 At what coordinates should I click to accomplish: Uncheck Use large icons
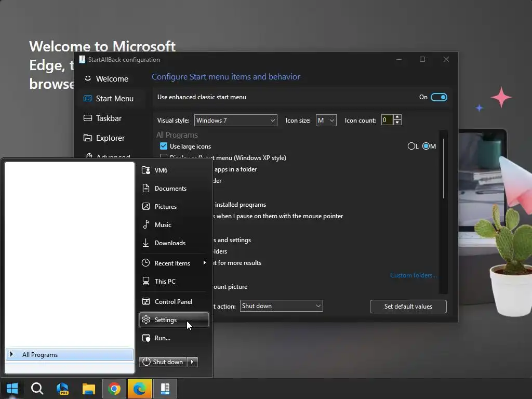point(164,146)
